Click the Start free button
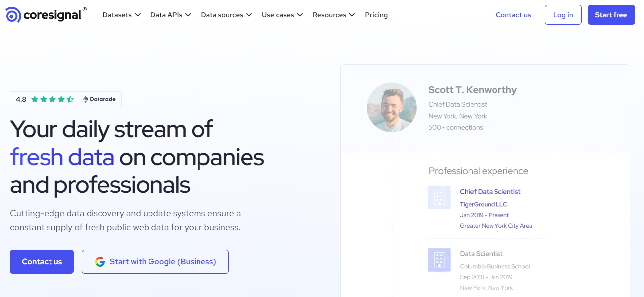Viewport: 644px width, 297px height. point(611,15)
